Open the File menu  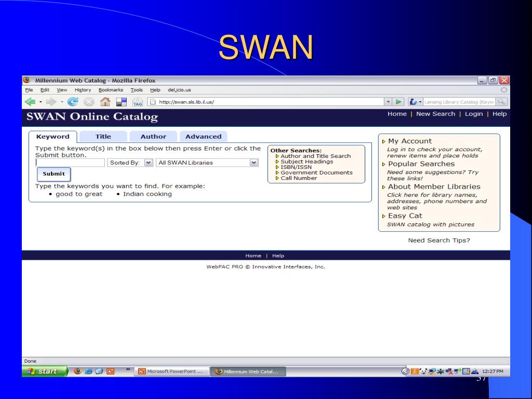[x=29, y=90]
